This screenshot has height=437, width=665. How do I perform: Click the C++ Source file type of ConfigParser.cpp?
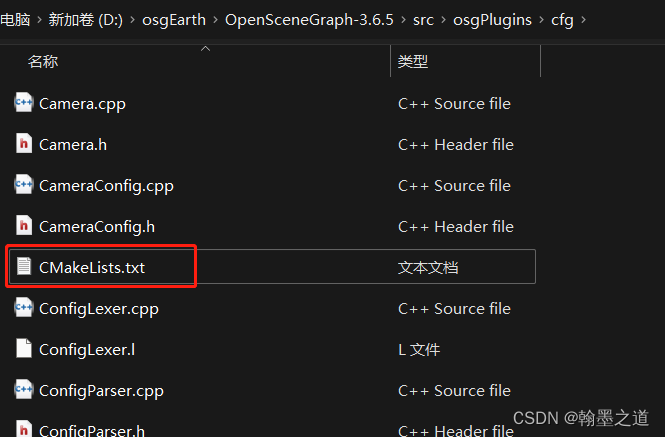click(454, 391)
